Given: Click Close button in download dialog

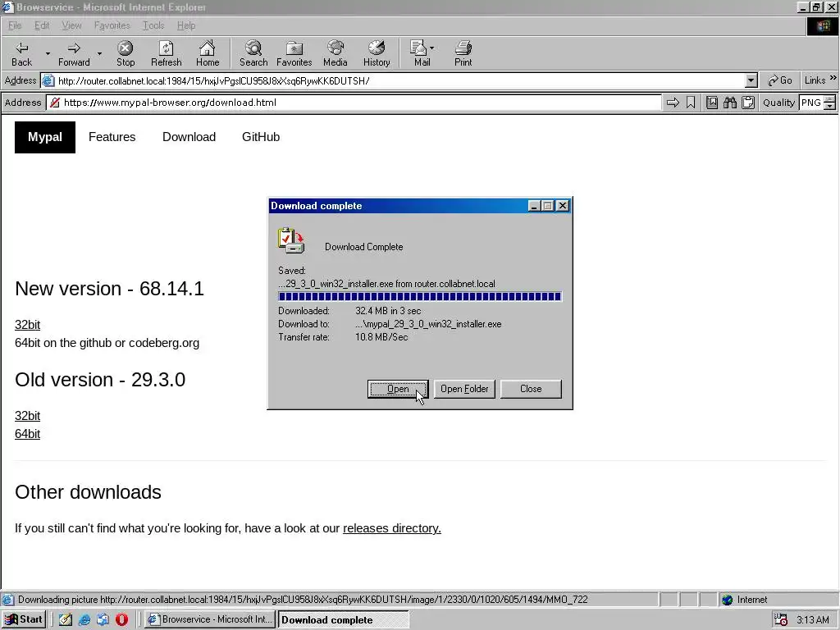Looking at the screenshot, I should tap(531, 389).
